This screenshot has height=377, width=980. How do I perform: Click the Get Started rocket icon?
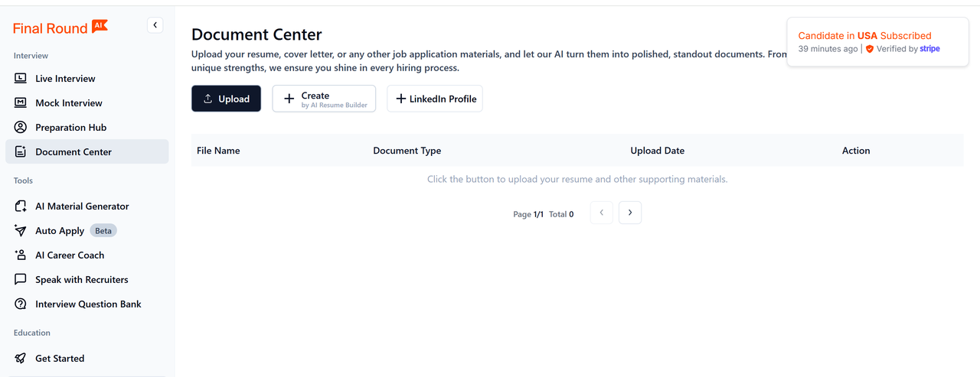(21, 359)
